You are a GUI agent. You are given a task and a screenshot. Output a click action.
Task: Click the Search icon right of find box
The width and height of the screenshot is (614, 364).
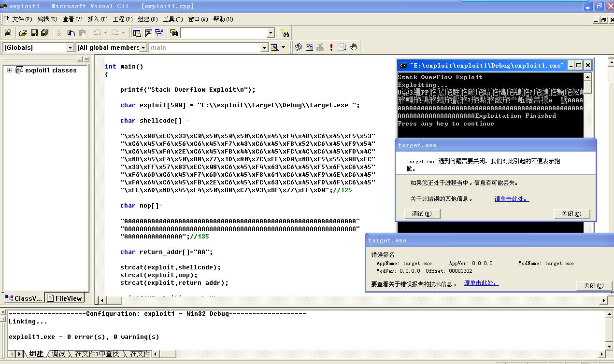click(x=285, y=33)
